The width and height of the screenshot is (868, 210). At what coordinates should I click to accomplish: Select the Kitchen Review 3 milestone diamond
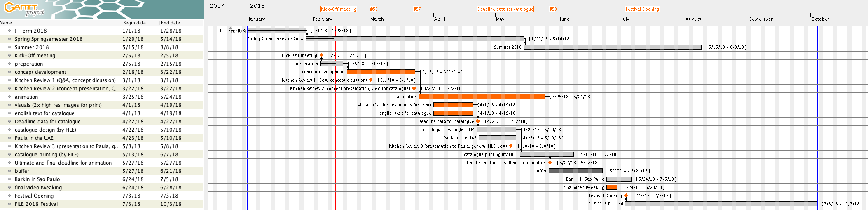point(511,146)
